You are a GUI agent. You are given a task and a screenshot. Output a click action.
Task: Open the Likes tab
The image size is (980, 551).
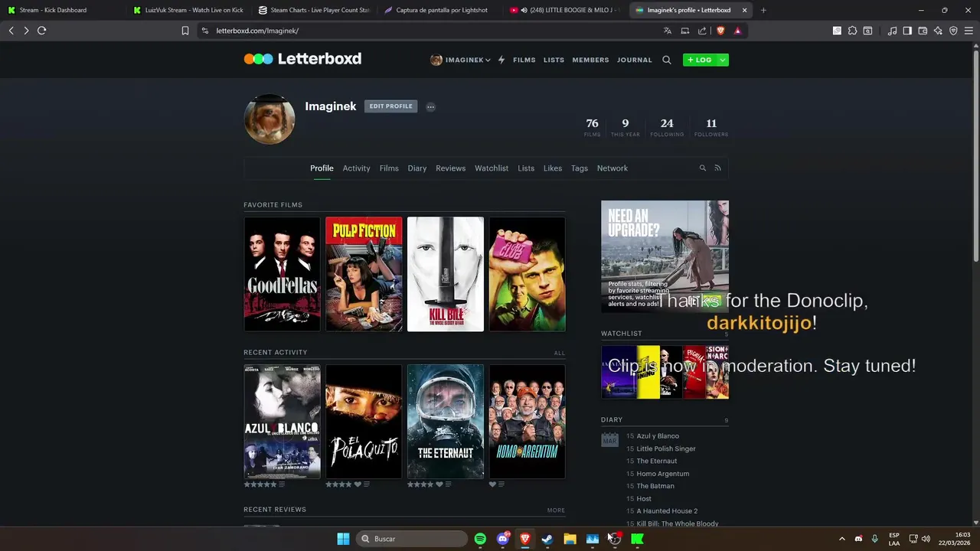(553, 168)
